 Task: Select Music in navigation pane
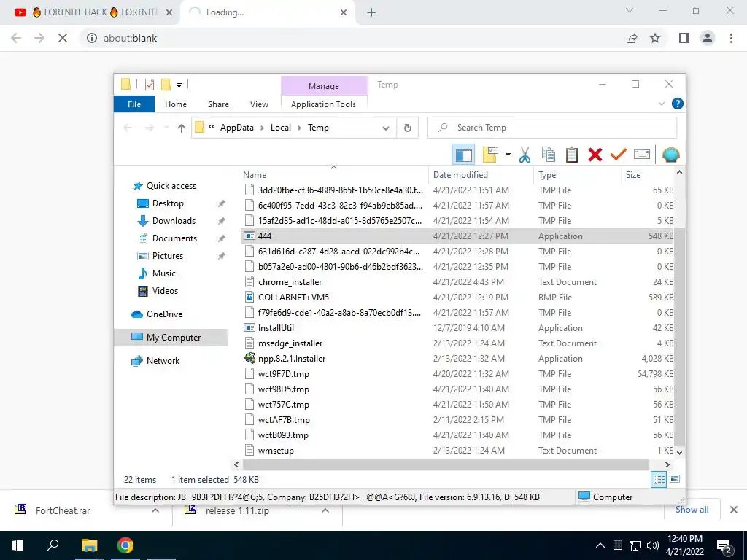(164, 273)
